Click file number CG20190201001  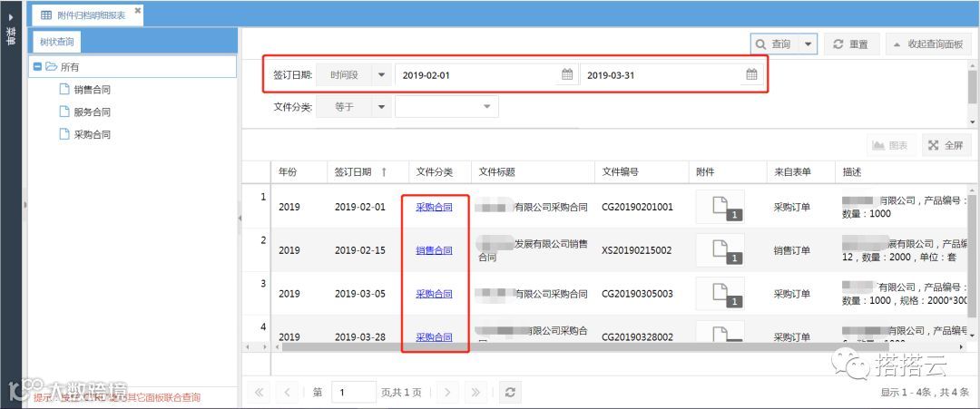coord(637,207)
